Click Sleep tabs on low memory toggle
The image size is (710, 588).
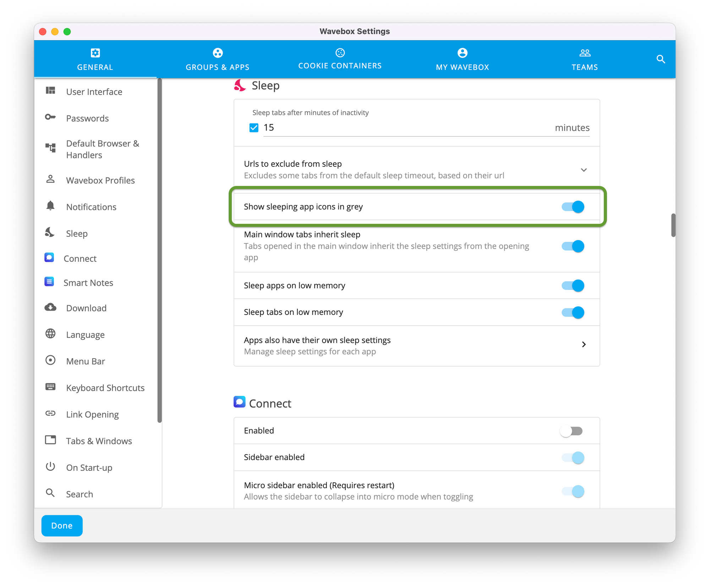[571, 312]
